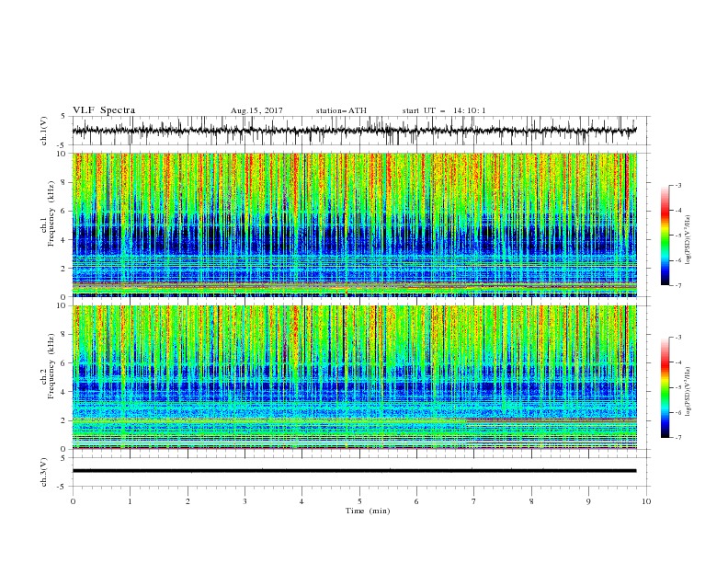Screen dimensions: 728x563
Task: Click ch.1 frequency axis "8" kHz tick label
Action: 65,182
